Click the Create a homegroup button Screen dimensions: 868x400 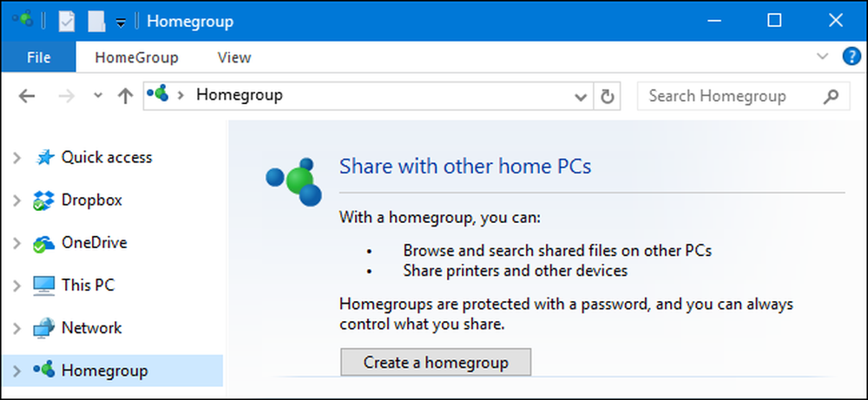pos(436,363)
